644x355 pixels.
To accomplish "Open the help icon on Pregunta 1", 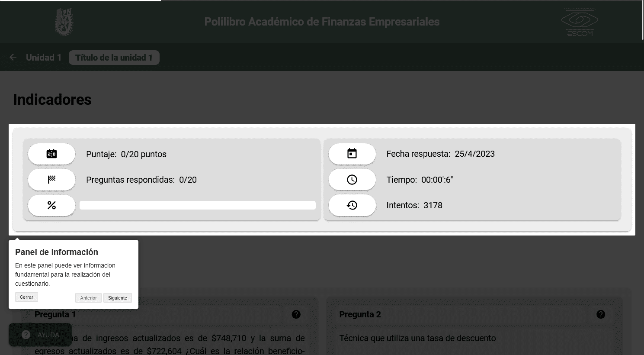I will click(x=296, y=314).
